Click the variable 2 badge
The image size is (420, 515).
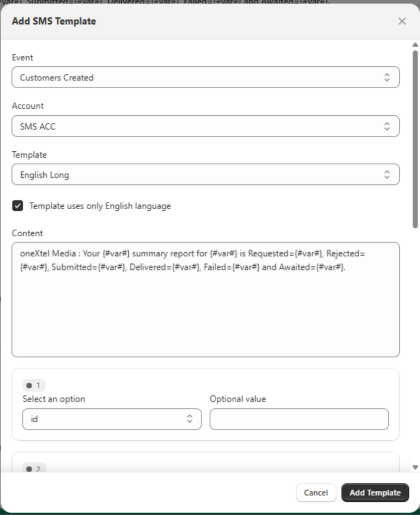pos(34,469)
